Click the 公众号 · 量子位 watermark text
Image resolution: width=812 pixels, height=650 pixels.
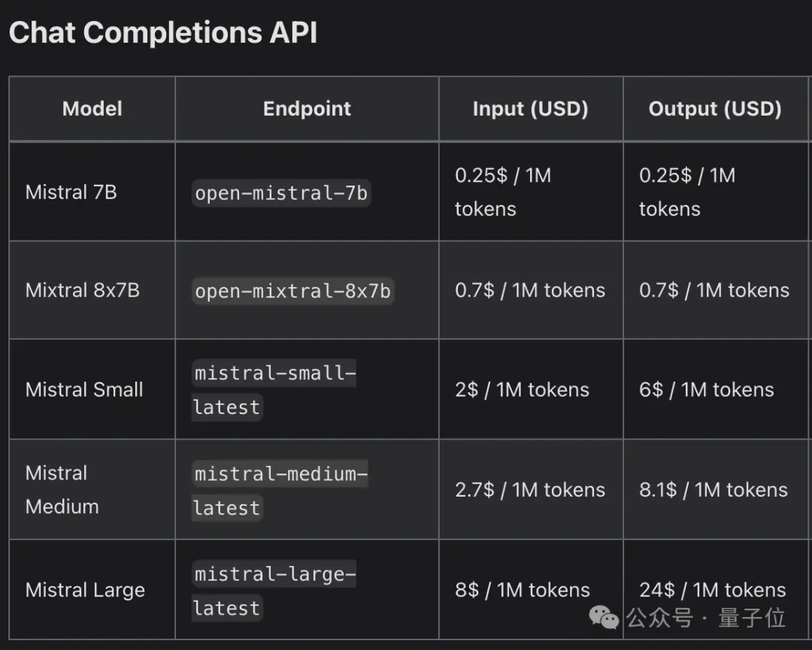706,618
